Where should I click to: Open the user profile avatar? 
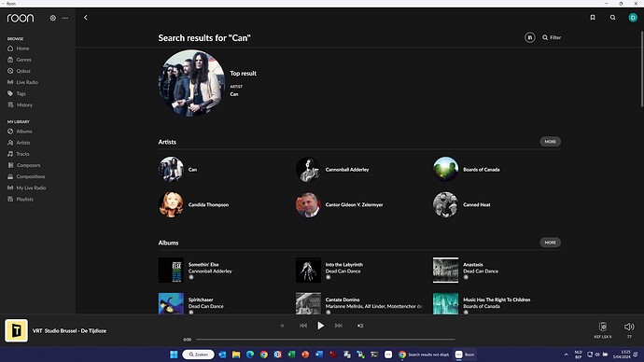click(x=633, y=17)
